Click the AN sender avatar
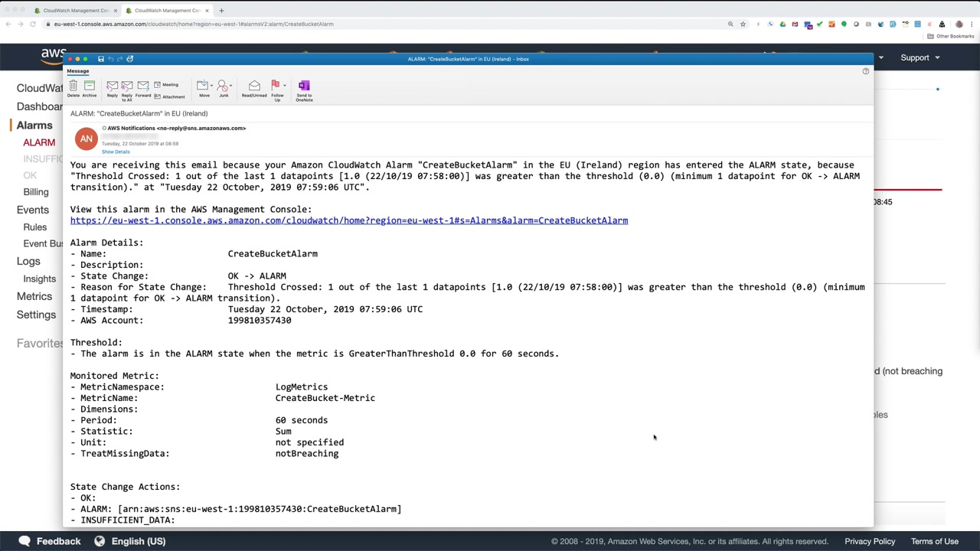980x551 pixels. coord(87,139)
